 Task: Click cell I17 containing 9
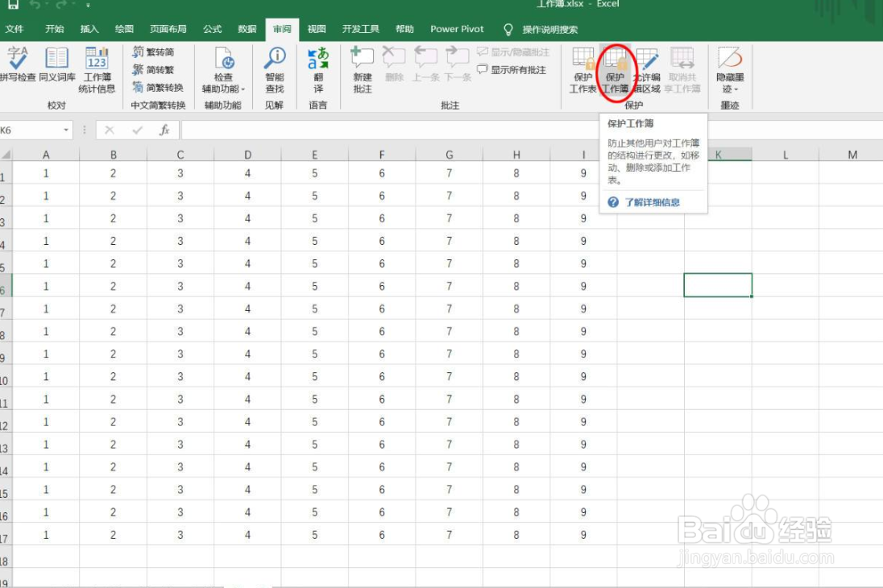(583, 535)
